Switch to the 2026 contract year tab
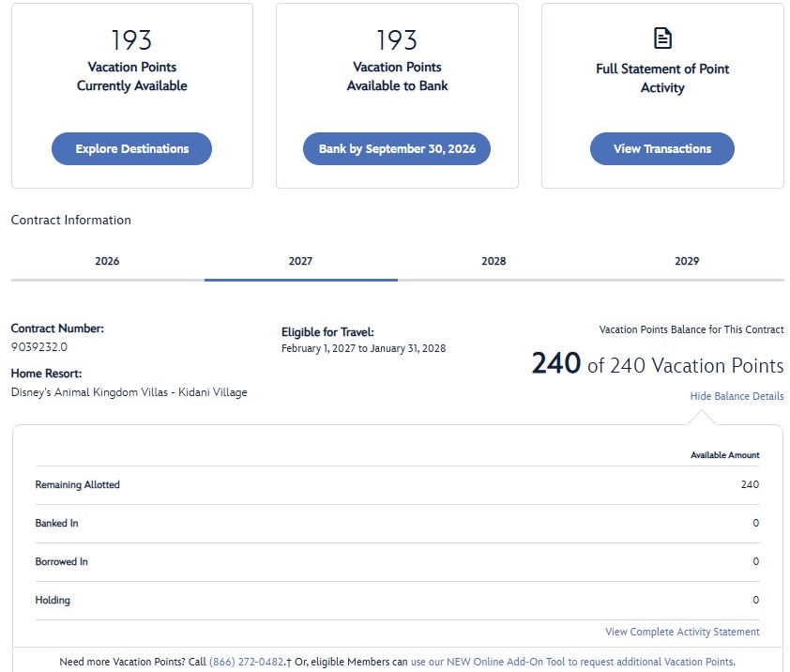The height and width of the screenshot is (672, 790). [107, 261]
